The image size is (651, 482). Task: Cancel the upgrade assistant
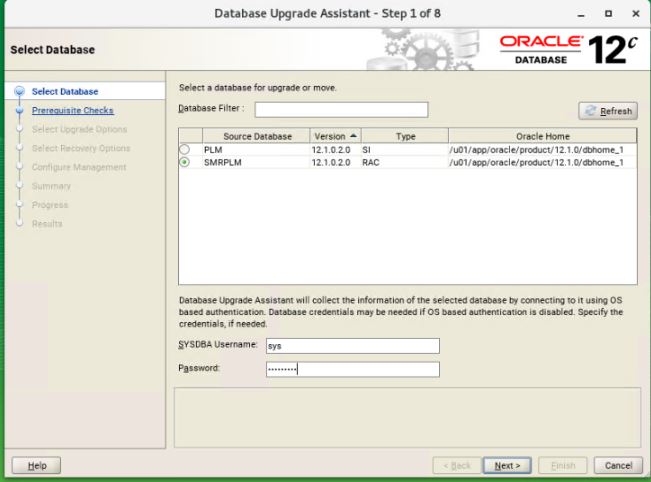pos(618,465)
